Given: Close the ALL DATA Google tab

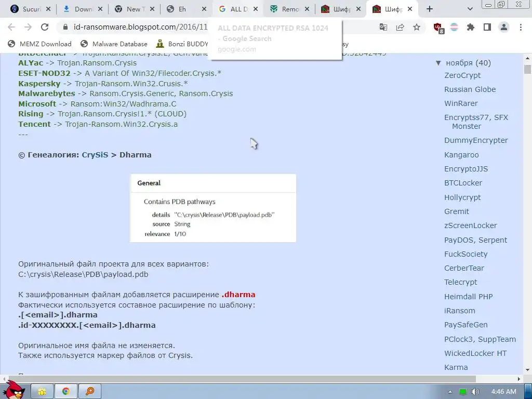Looking at the screenshot, I should pyautogui.click(x=256, y=9).
